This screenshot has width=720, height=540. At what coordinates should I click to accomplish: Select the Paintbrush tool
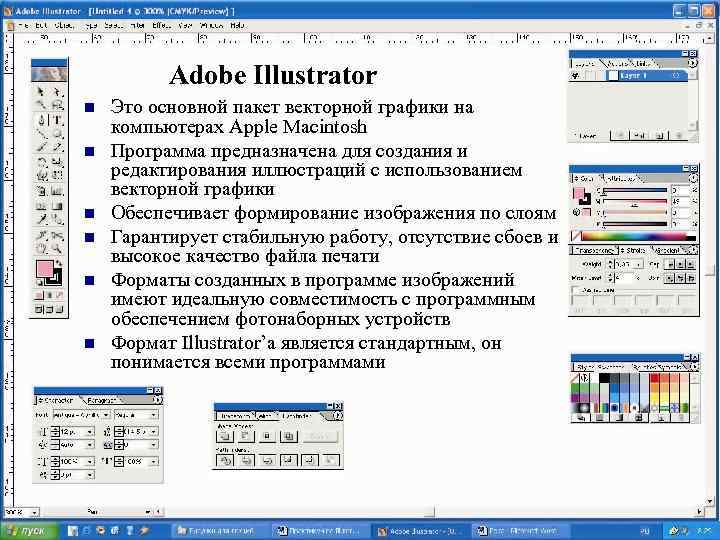(41, 148)
